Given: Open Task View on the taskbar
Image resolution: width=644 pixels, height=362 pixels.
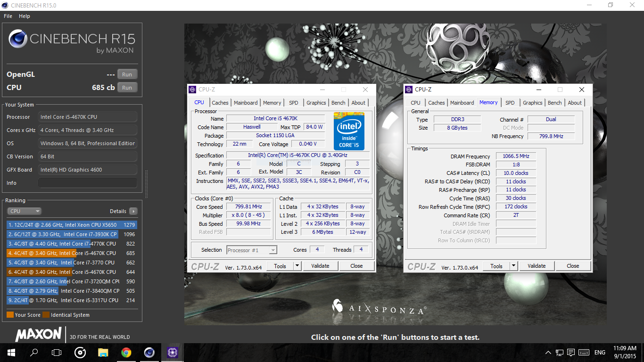Looking at the screenshot, I should pos(57,353).
